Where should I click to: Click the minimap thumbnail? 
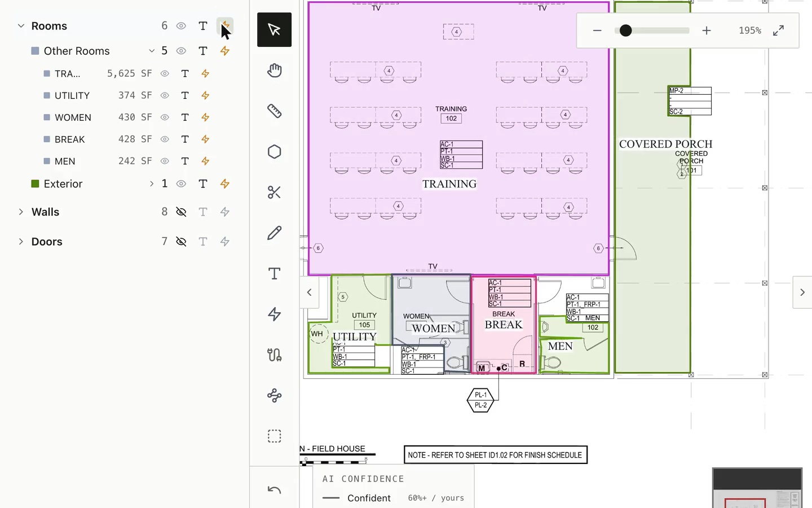[757, 488]
